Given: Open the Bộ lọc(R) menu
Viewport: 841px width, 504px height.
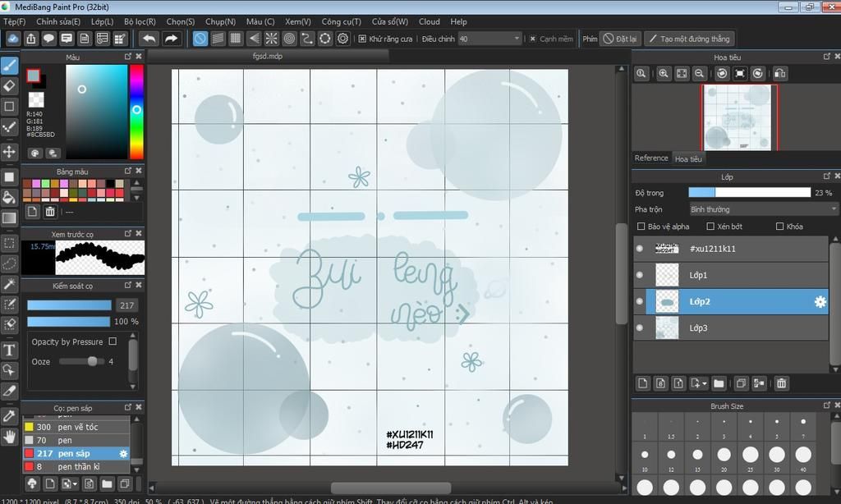Looking at the screenshot, I should pos(140,21).
